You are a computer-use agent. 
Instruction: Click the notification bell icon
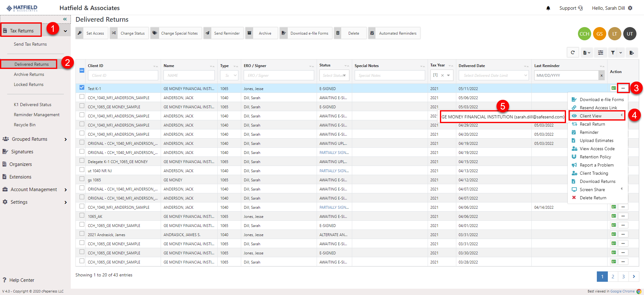coord(548,8)
